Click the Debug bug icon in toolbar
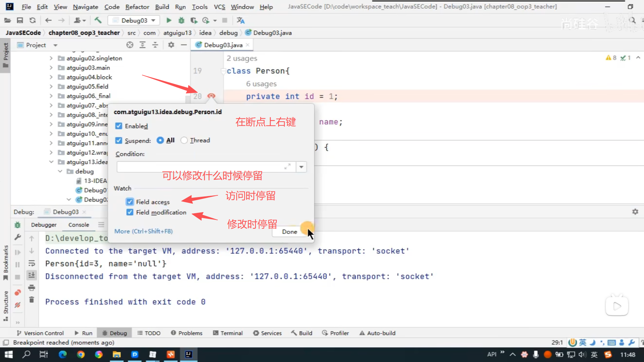The height and width of the screenshot is (362, 644). [x=181, y=20]
